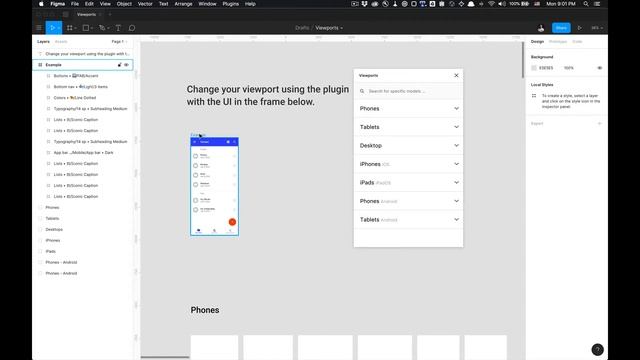
Task: Edit the background opacity 100% field
Action: (569, 68)
